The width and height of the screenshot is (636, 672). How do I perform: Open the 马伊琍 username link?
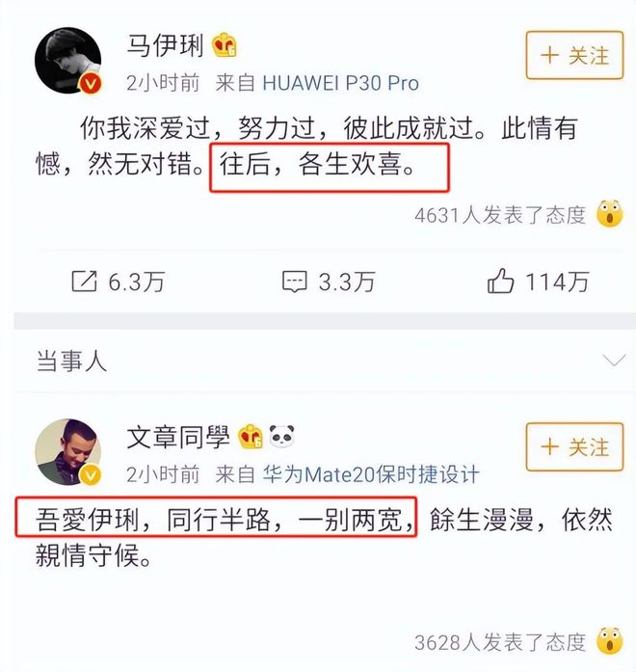pyautogui.click(x=165, y=45)
